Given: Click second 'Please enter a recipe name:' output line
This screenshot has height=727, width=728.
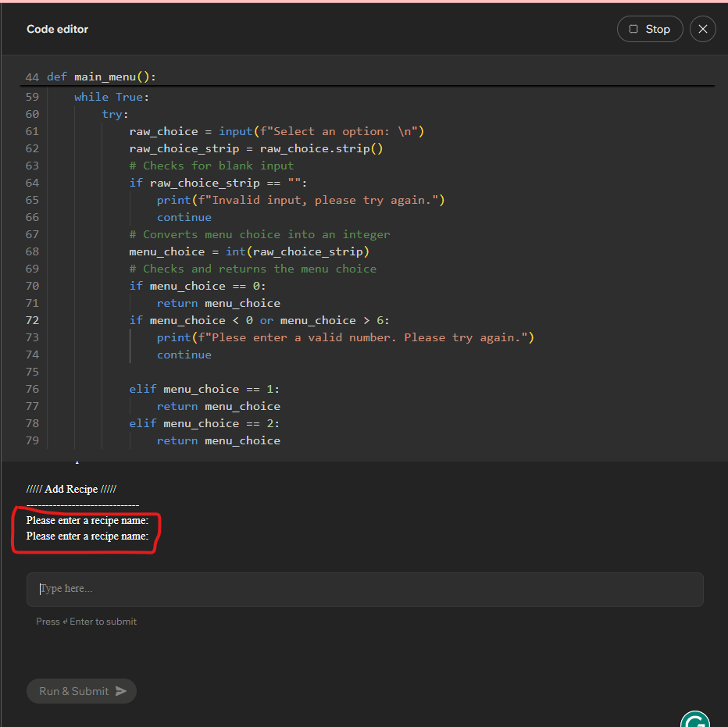Looking at the screenshot, I should (x=87, y=536).
